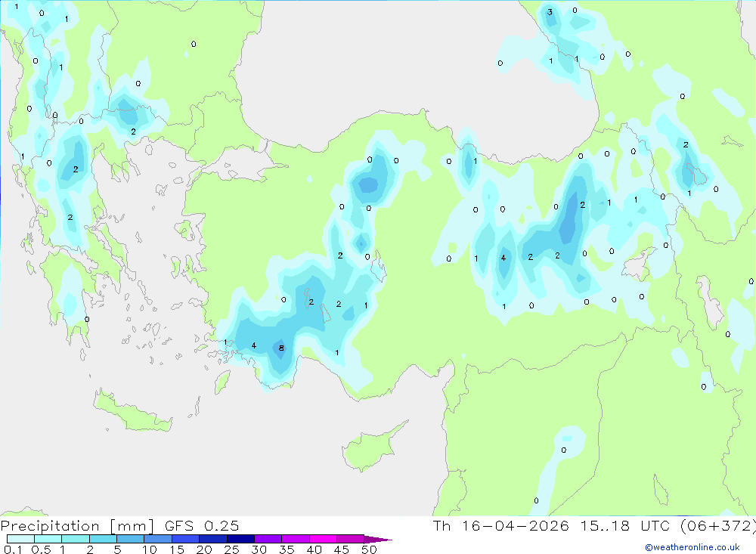Select the 20–25 mm legend color swatch

(x=212, y=539)
